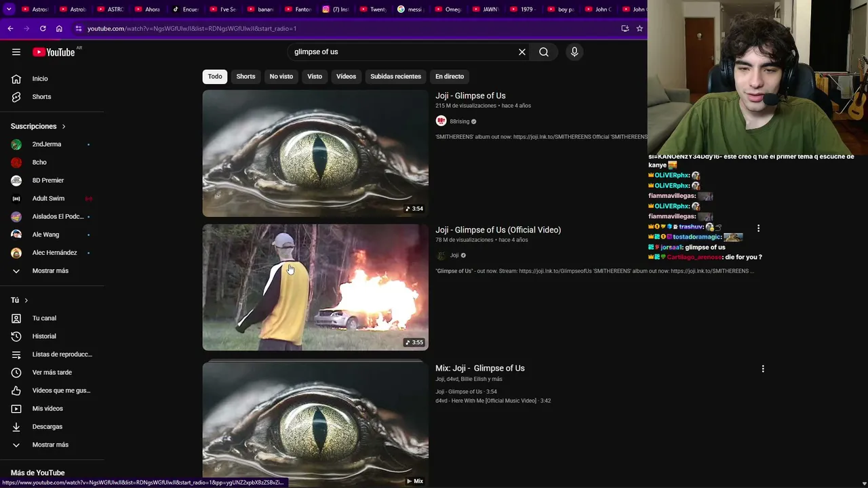Open more options for the Mix result
Screen dimensions: 868x488
(763, 369)
